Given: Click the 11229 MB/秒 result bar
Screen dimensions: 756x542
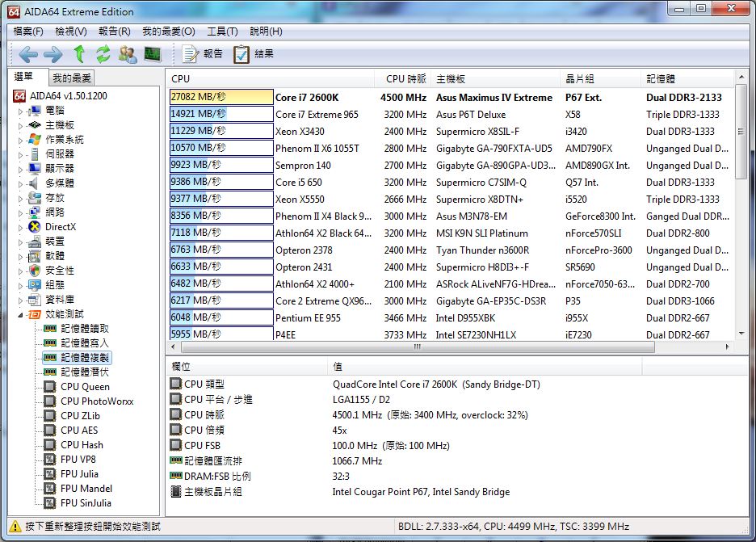Looking at the screenshot, I should pos(221,131).
